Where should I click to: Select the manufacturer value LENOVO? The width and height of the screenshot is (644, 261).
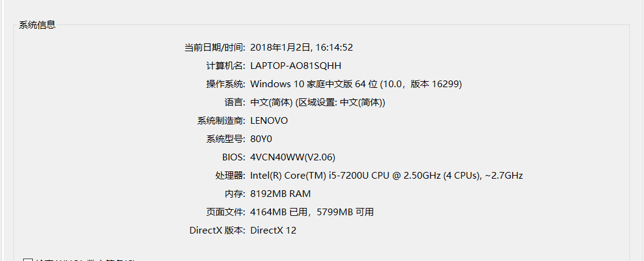pos(268,120)
